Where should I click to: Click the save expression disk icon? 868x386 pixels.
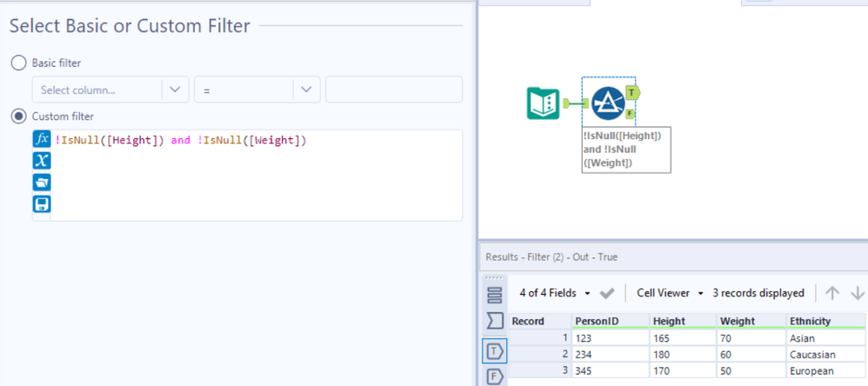[42, 204]
